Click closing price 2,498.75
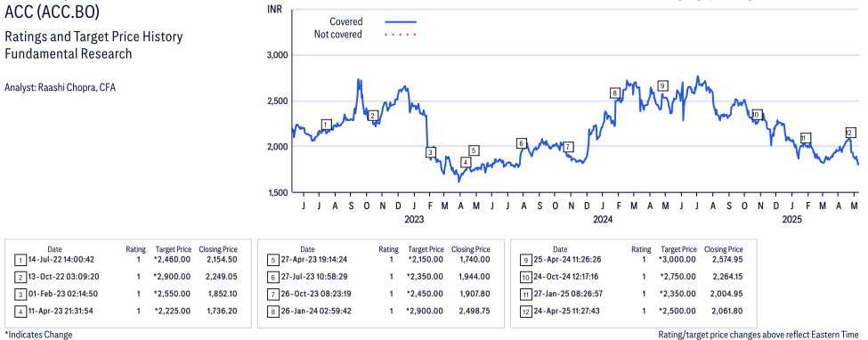 pos(474,311)
